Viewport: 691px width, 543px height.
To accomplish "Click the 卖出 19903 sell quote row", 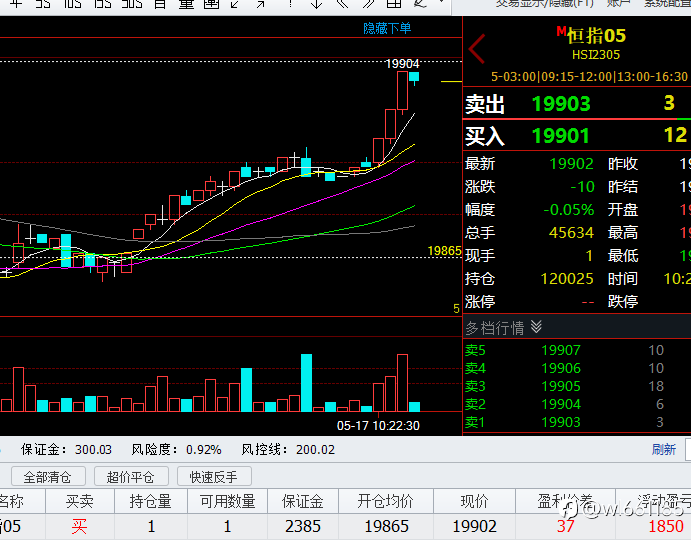I will pyautogui.click(x=577, y=104).
